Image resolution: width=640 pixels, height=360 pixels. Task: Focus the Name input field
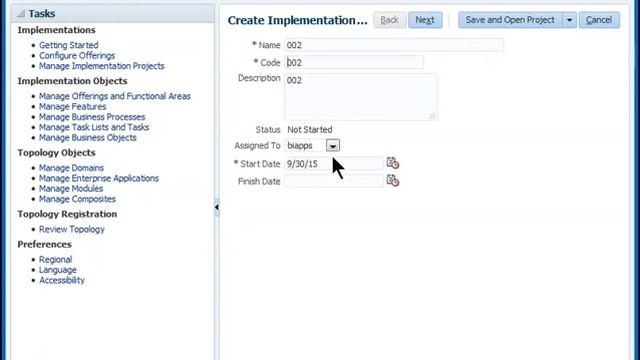click(393, 45)
